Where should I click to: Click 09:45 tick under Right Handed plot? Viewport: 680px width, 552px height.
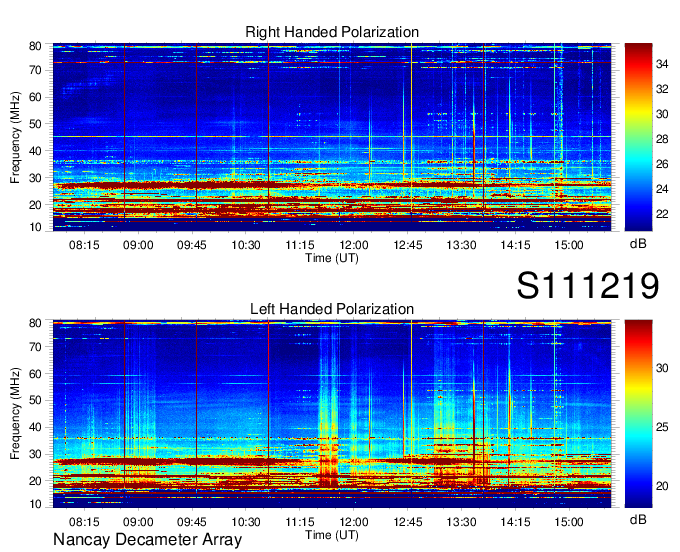192,245
